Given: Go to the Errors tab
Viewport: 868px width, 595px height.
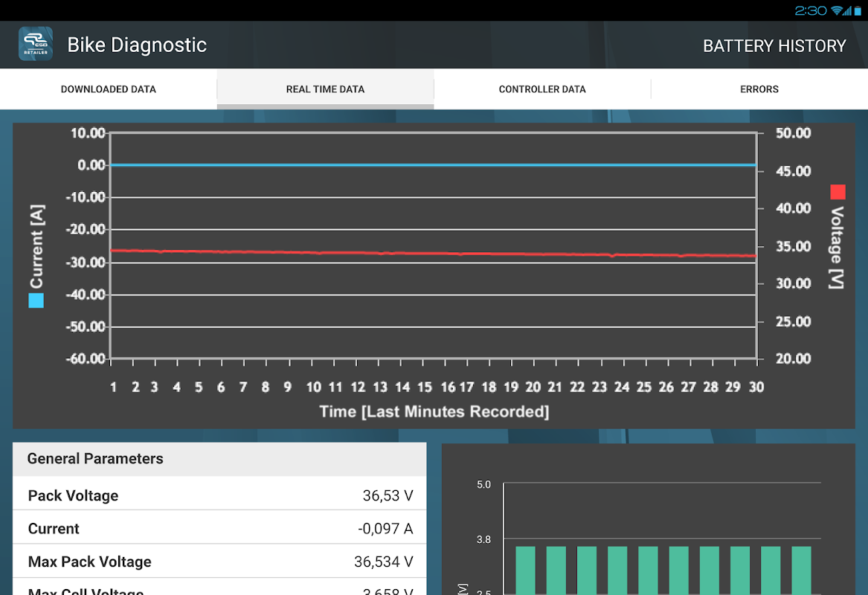Looking at the screenshot, I should coord(759,89).
